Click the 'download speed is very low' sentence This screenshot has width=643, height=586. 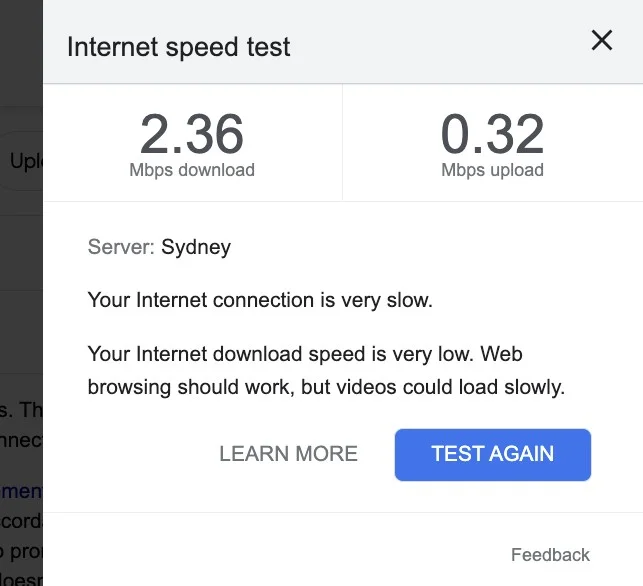(x=305, y=354)
